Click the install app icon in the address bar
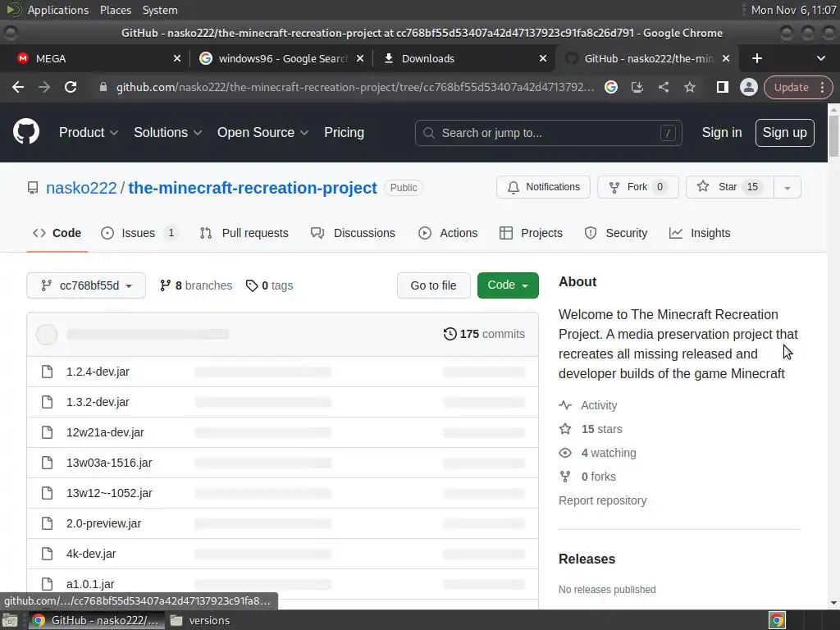Screen dimensions: 840x630 (637, 87)
